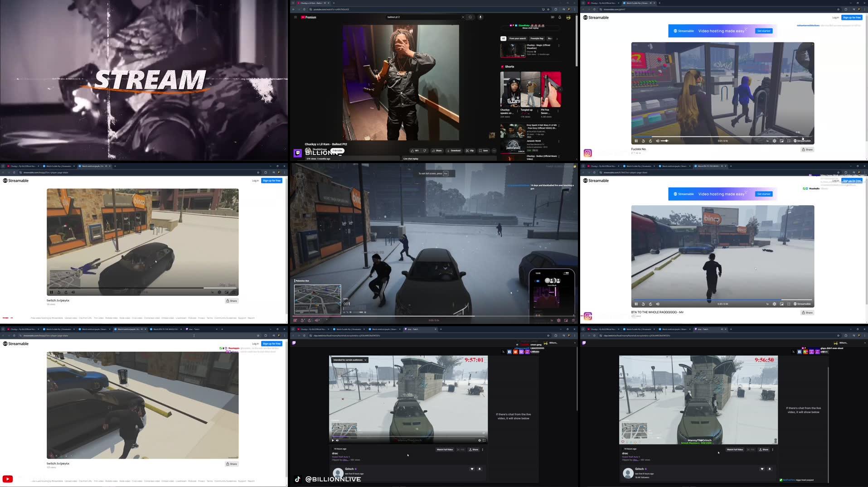Switch to 'drac - Twitch' tab in 9:57:01 window

[420, 329]
